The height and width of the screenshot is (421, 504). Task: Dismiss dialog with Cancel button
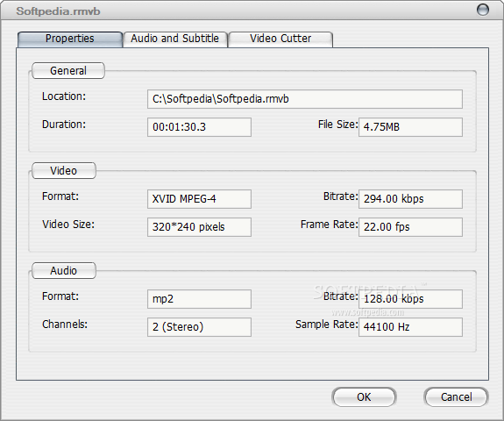456,396
